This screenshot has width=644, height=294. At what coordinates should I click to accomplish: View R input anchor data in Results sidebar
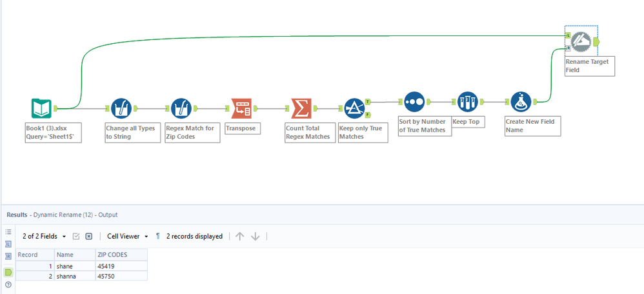pyautogui.click(x=8, y=257)
